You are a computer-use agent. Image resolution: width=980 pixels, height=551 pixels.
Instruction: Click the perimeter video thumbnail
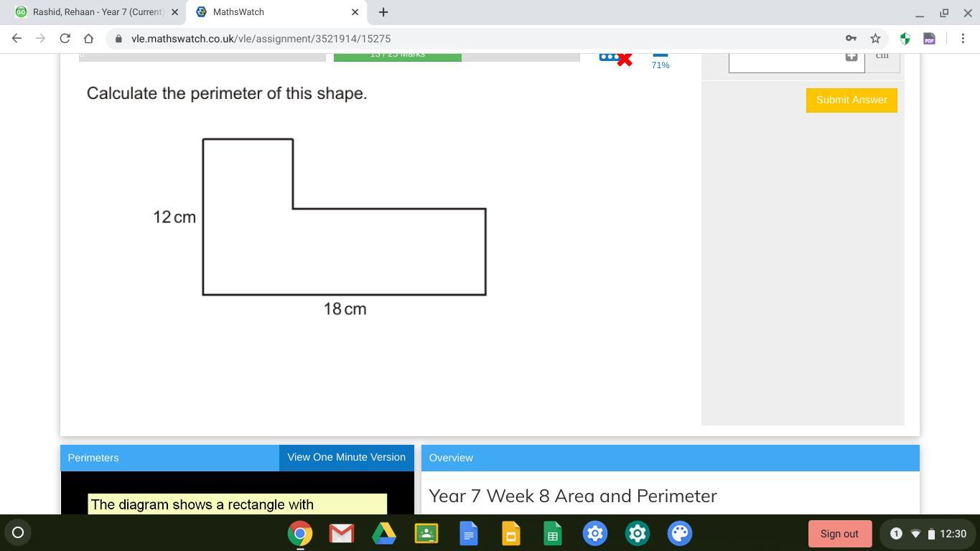[x=238, y=493]
